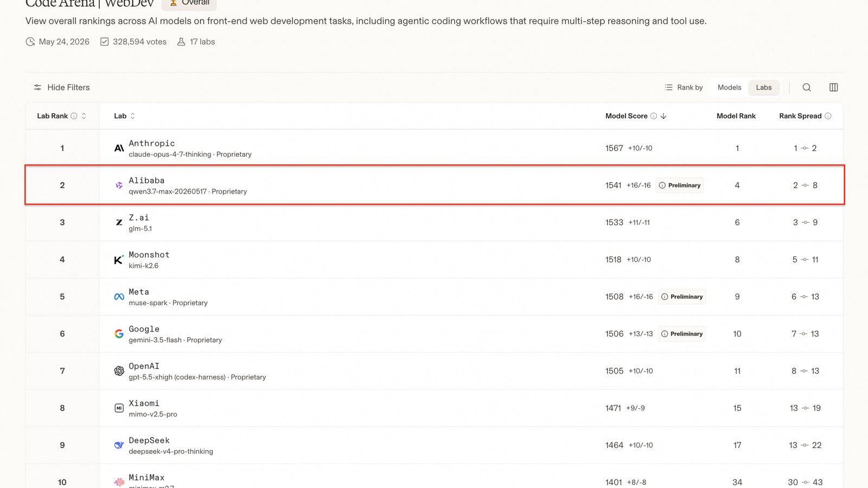
Task: Click the Moonshot Kimi logo icon
Action: pyautogui.click(x=119, y=260)
